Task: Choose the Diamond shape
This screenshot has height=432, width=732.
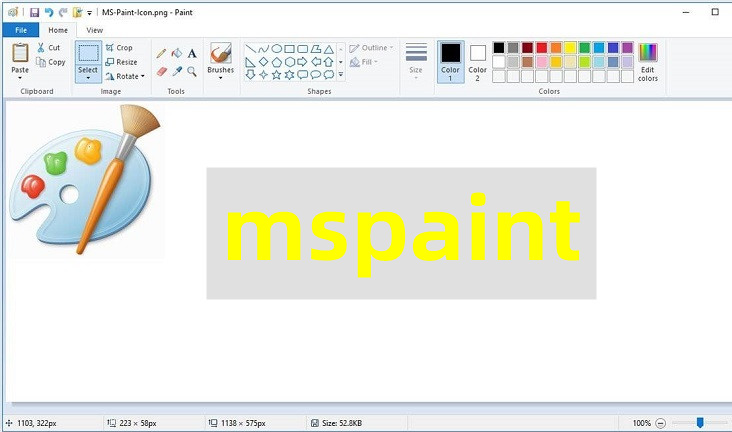Action: tap(263, 62)
